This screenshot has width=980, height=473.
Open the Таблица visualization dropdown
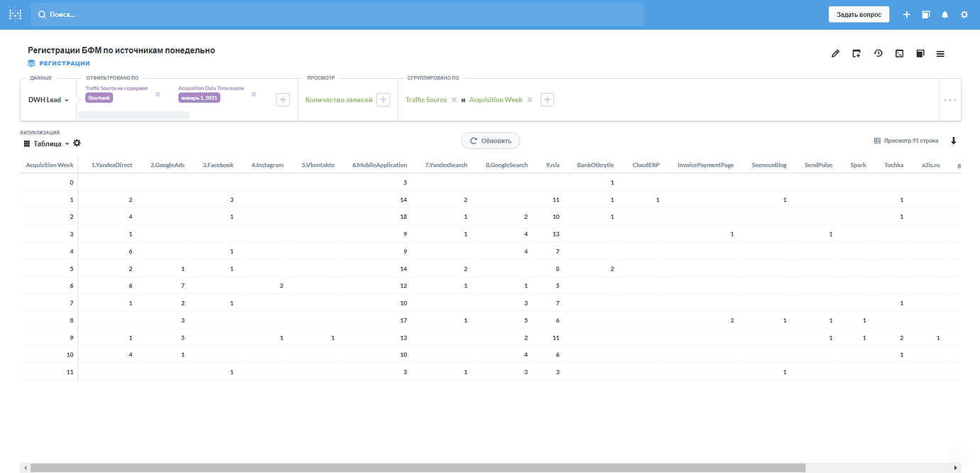(47, 143)
